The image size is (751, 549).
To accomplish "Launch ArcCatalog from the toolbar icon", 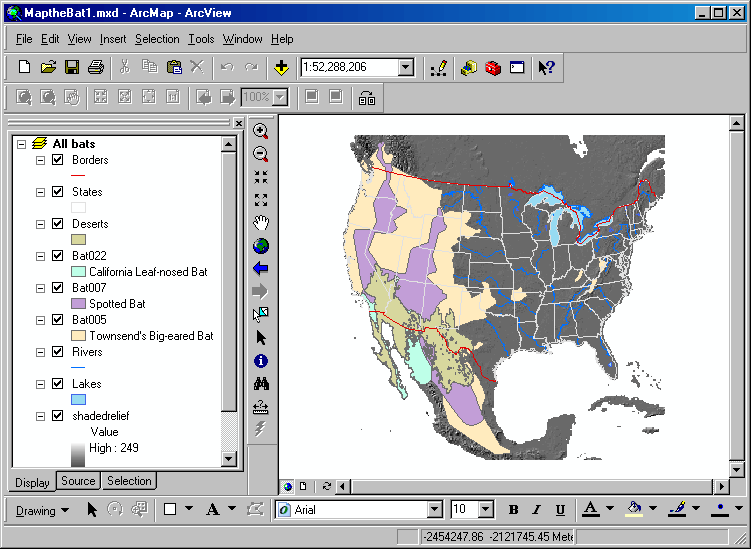I will pos(469,68).
